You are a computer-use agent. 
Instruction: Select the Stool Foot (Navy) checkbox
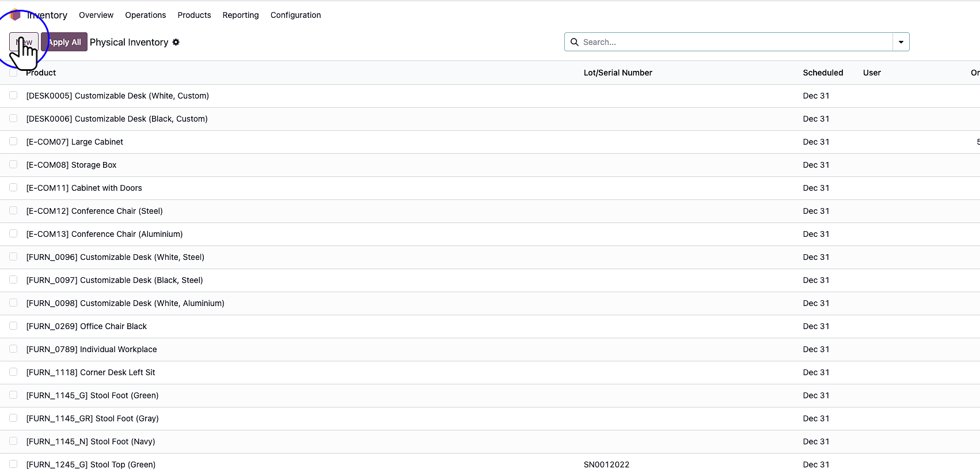[13, 441]
